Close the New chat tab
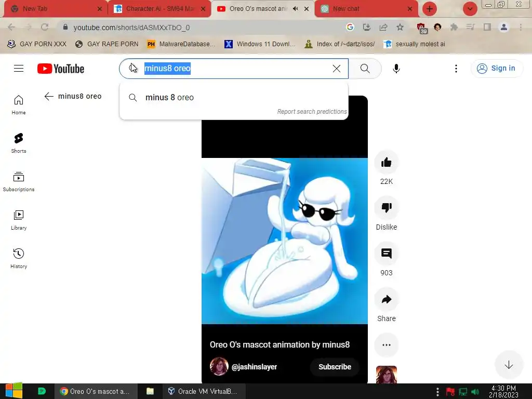Screen dimensions: 532x399 click(410, 9)
